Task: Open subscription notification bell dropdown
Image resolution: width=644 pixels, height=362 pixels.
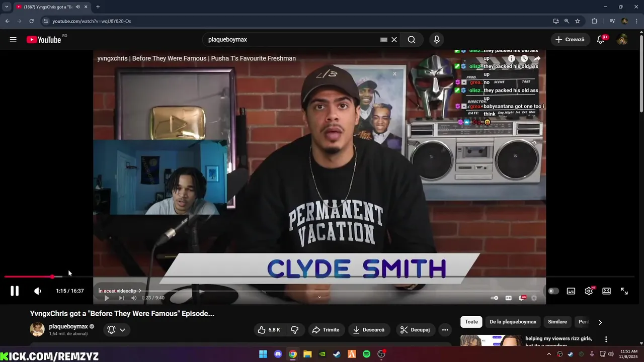Action: 117,330
